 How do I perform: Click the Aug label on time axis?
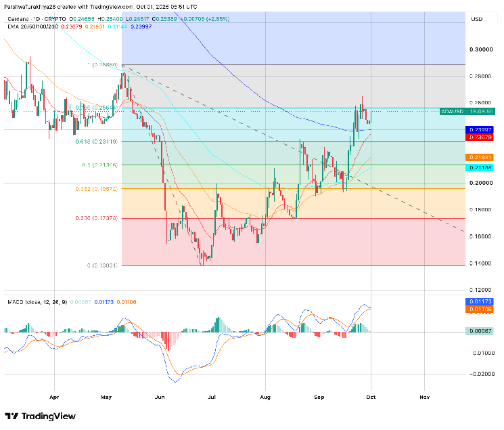click(265, 397)
